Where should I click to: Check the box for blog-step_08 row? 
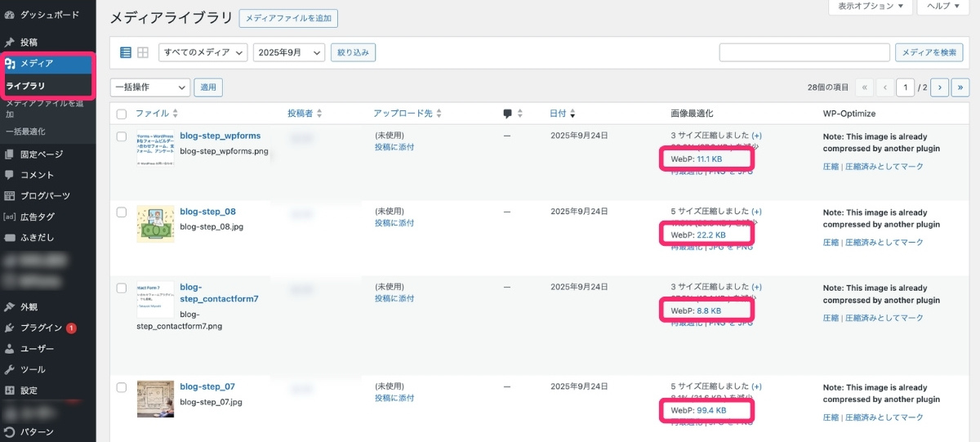click(x=122, y=212)
